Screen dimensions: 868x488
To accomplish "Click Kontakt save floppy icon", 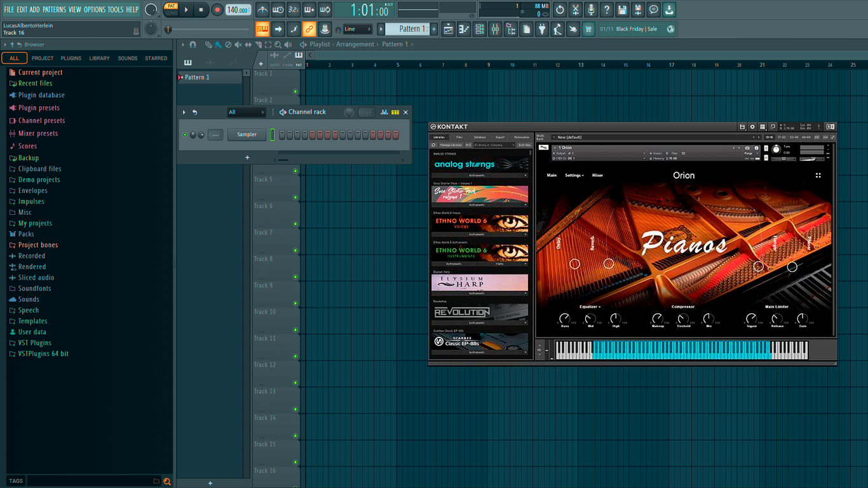I will pos(742,127).
